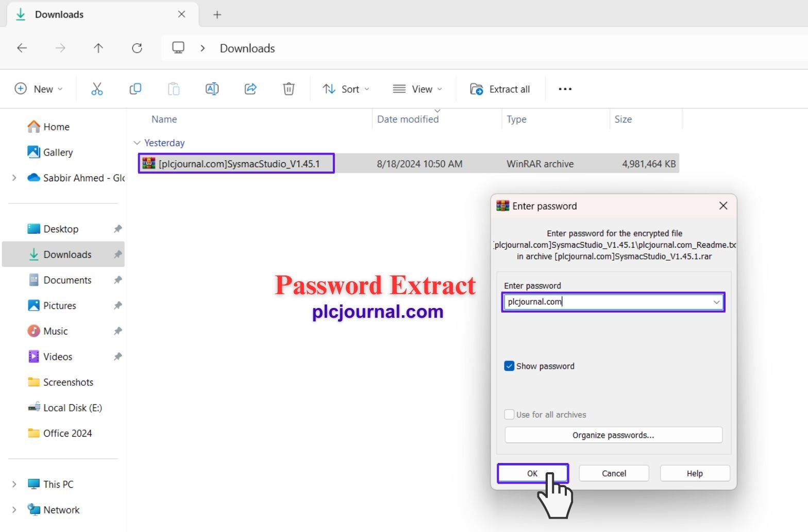Click the Delete trash can icon
The height and width of the screenshot is (532, 808).
[x=289, y=89]
